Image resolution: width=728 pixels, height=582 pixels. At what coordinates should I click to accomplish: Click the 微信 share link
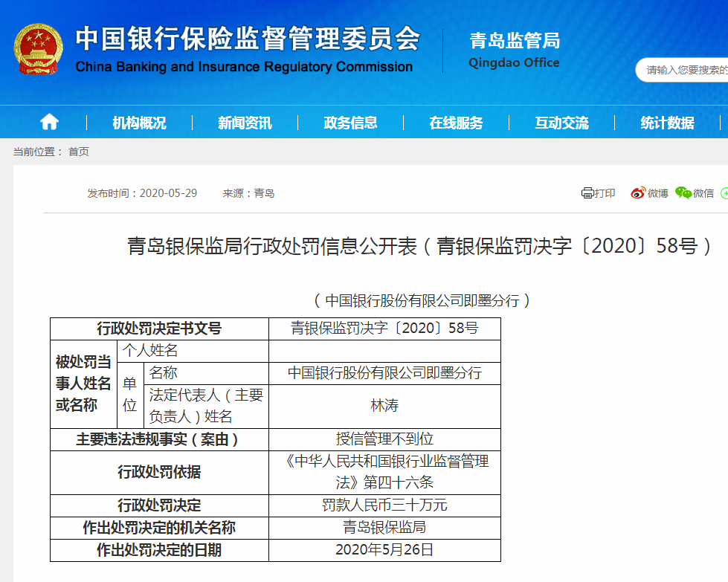(x=703, y=193)
